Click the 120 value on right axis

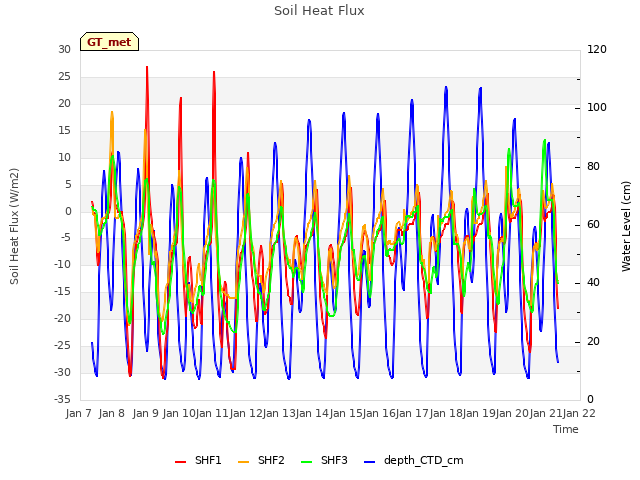pos(597,49)
